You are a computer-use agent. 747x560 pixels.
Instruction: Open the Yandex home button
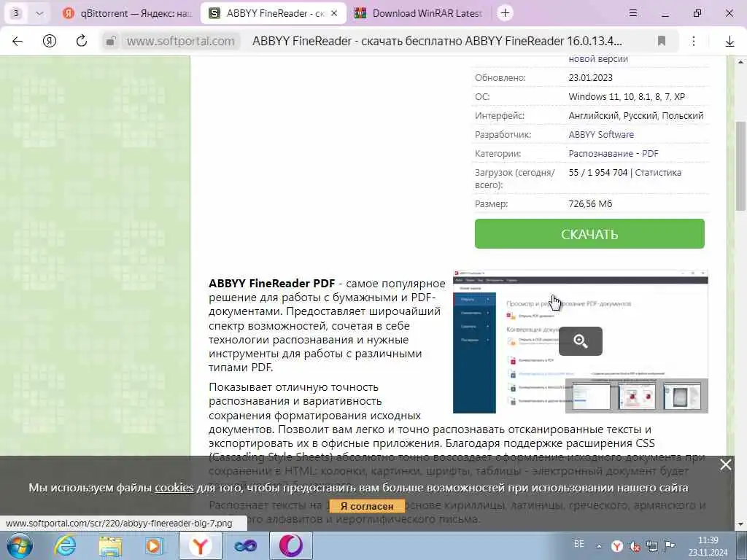50,42
